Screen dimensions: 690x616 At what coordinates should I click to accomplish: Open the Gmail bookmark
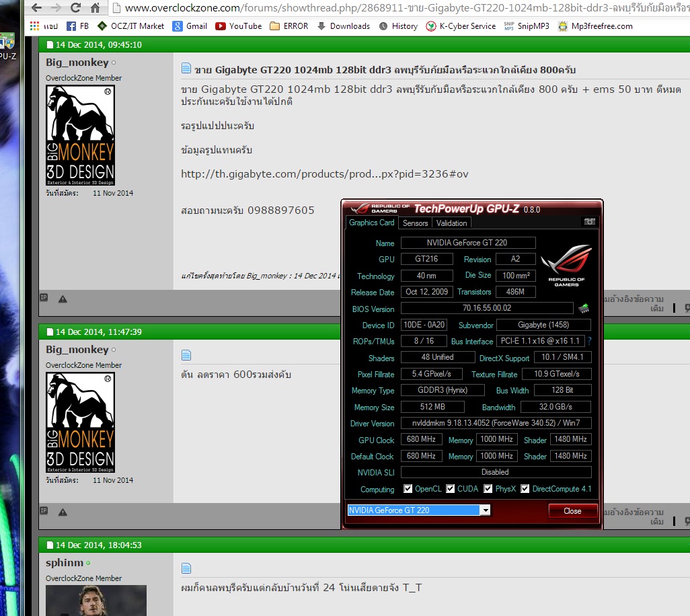(190, 26)
